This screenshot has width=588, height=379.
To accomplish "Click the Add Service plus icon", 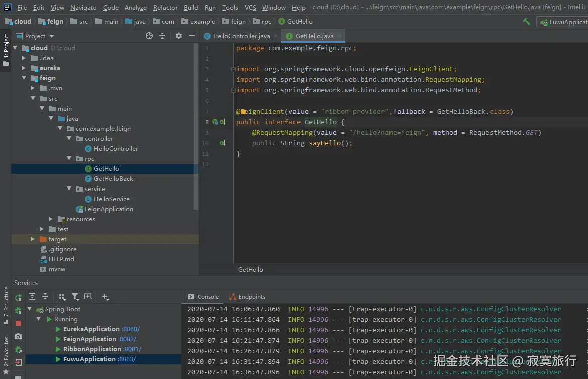I will (105, 297).
